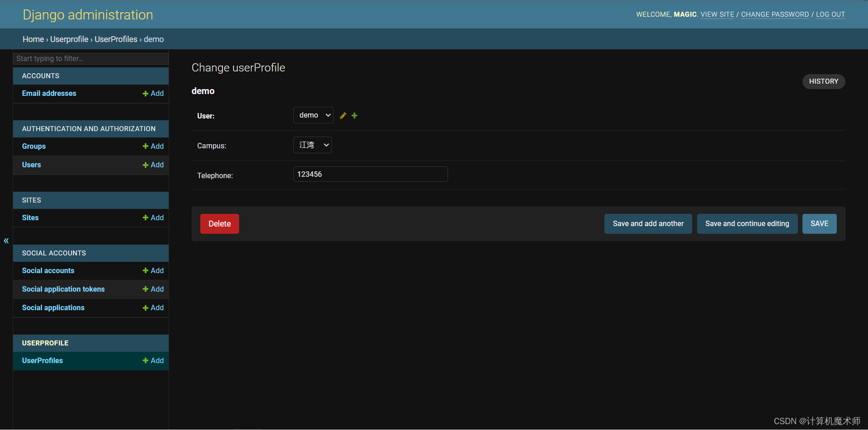Open Email addresses in the sidebar

click(49, 94)
